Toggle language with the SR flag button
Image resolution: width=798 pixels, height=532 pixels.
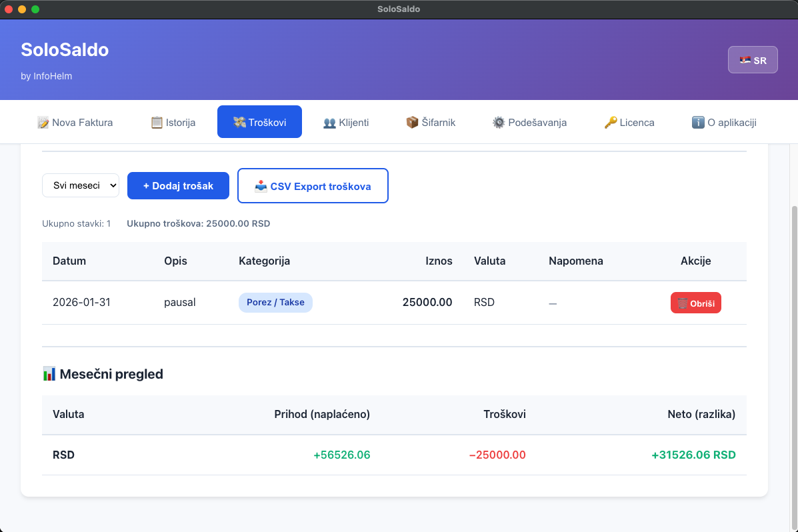click(x=753, y=60)
